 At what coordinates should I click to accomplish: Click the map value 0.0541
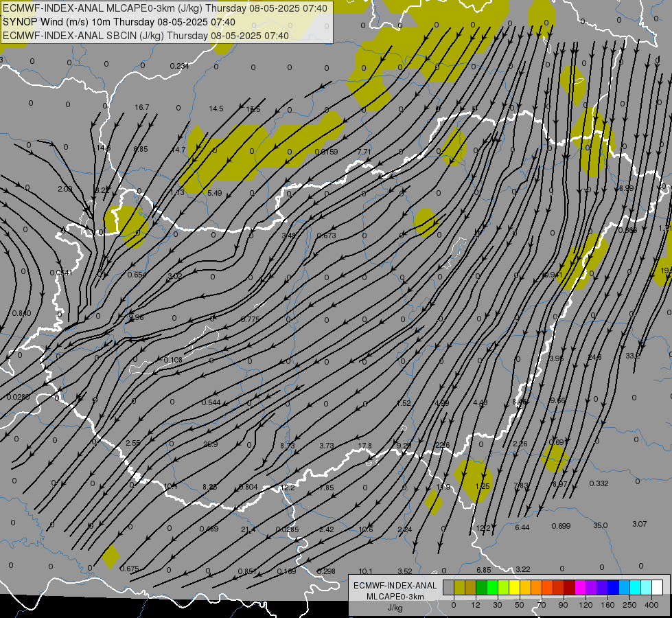61,273
